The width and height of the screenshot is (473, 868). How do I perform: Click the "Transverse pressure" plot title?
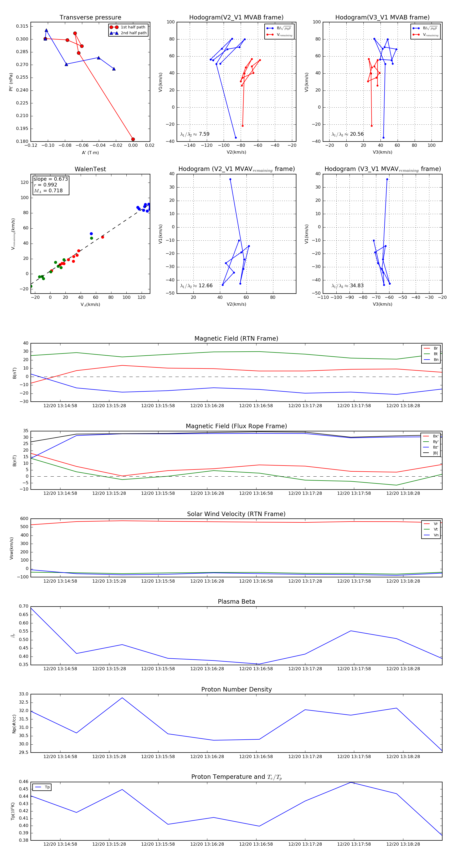pyautogui.click(x=90, y=18)
